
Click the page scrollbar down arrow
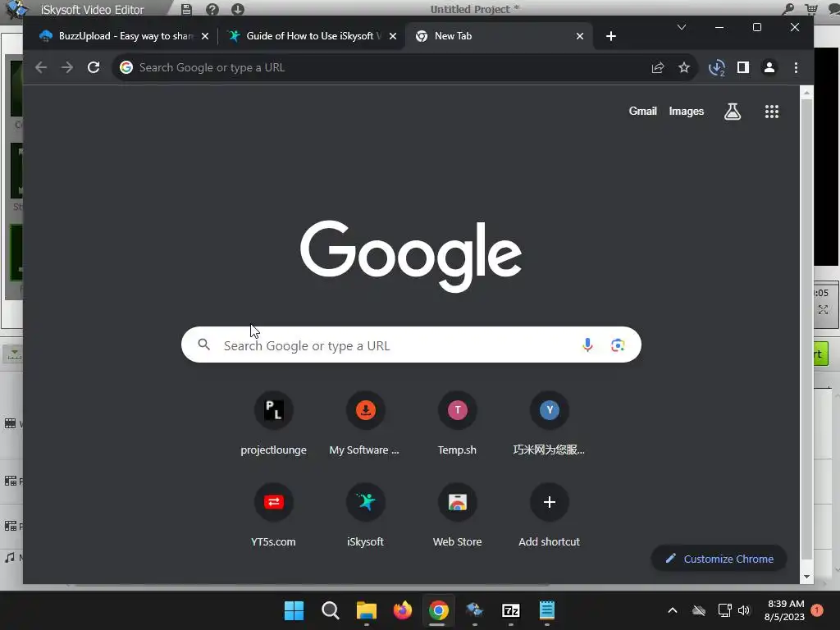tap(806, 577)
